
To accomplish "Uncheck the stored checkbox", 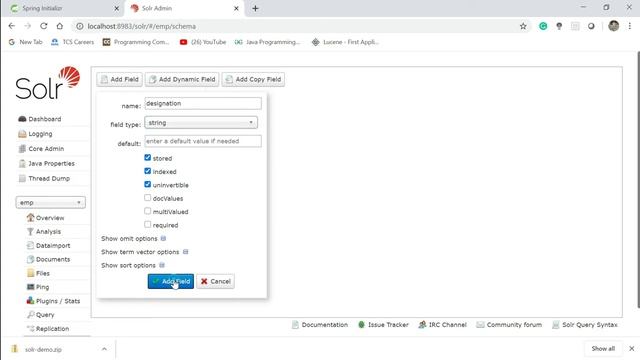I will pyautogui.click(x=147, y=158).
